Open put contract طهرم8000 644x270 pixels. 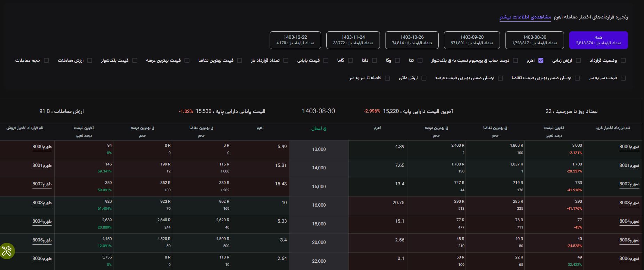point(42,147)
